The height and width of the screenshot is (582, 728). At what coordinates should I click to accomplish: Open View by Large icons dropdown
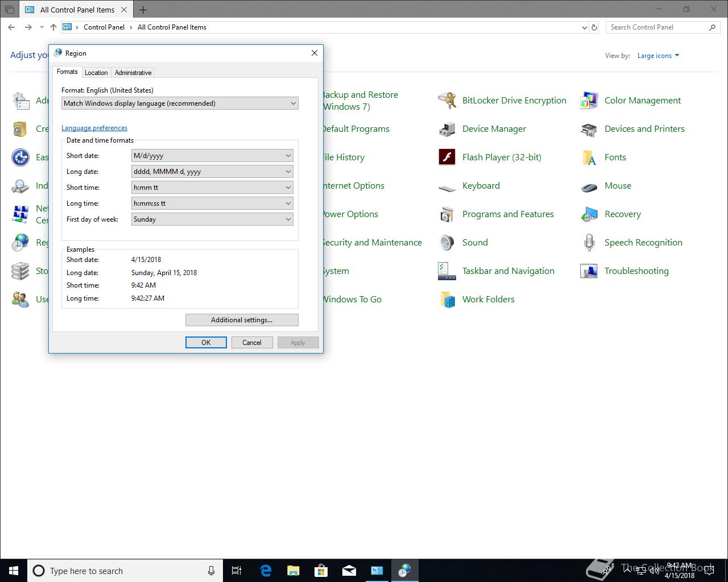click(x=658, y=56)
